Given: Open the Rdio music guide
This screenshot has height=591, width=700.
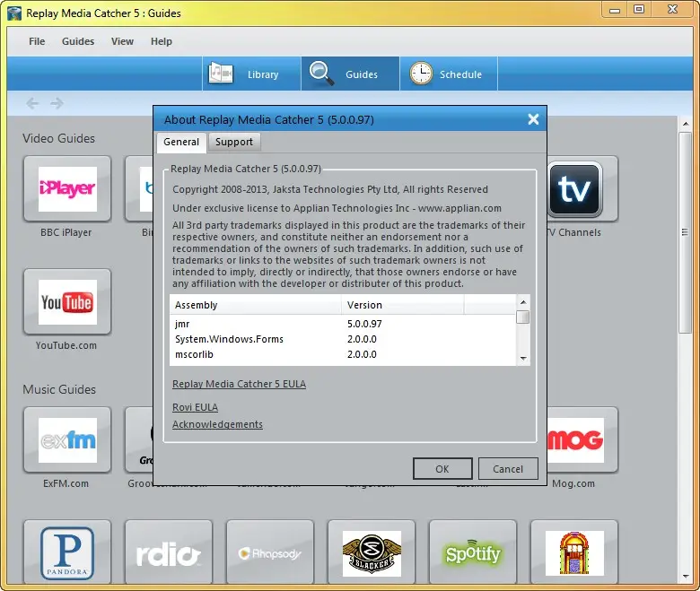Looking at the screenshot, I should click(x=169, y=553).
